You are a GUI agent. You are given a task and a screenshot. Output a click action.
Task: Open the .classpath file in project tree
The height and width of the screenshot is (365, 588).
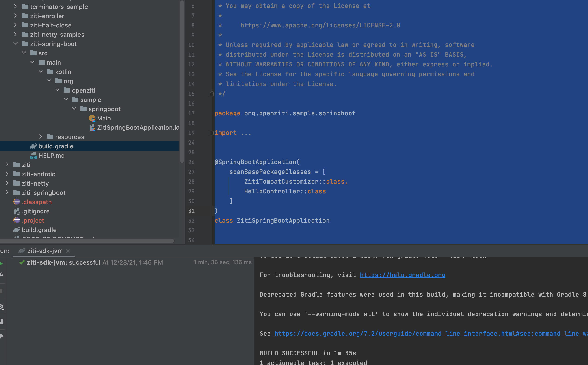coord(37,202)
